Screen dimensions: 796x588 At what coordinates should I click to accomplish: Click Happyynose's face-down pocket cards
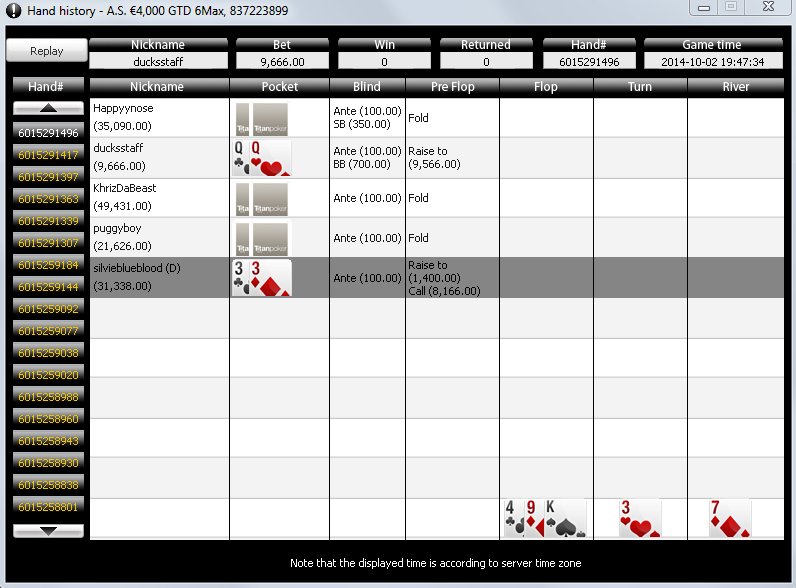262,119
